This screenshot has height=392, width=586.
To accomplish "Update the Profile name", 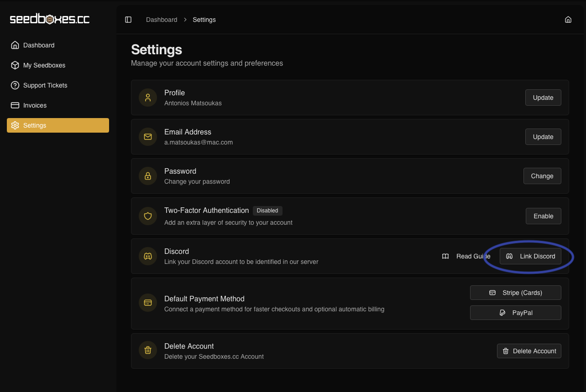I will (543, 98).
